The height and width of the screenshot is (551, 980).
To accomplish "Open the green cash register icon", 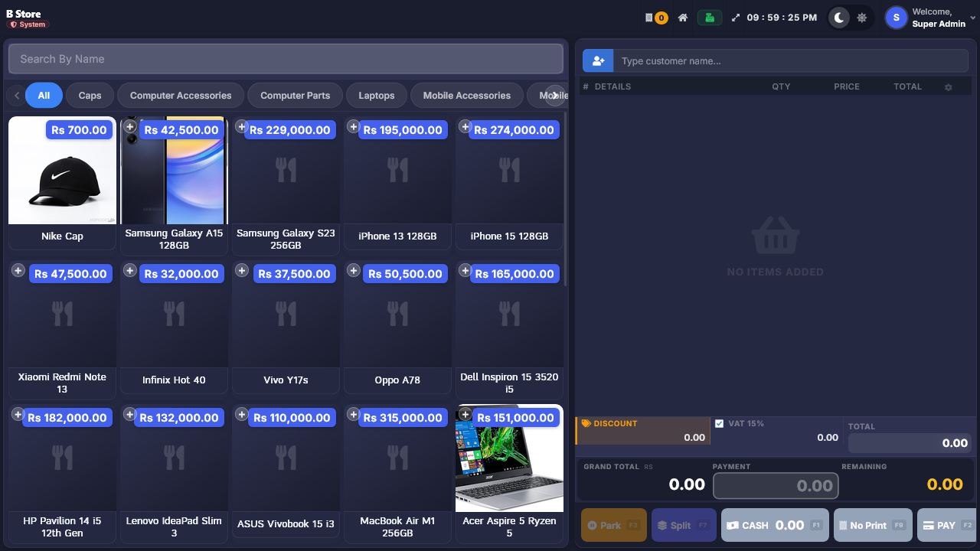I will click(710, 18).
